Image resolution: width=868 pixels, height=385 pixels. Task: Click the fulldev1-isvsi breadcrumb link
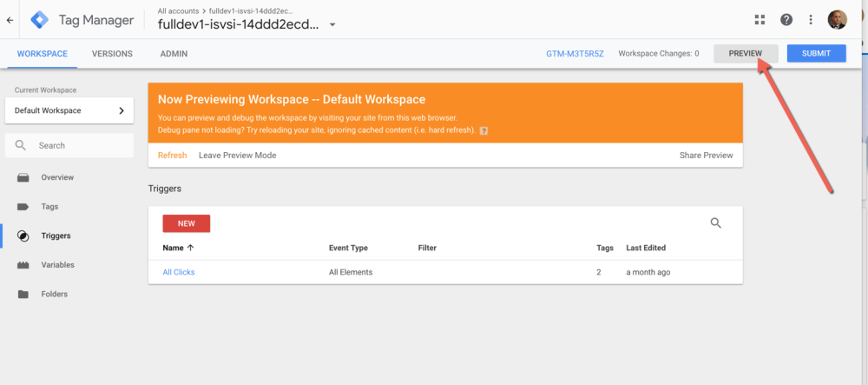tap(252, 10)
